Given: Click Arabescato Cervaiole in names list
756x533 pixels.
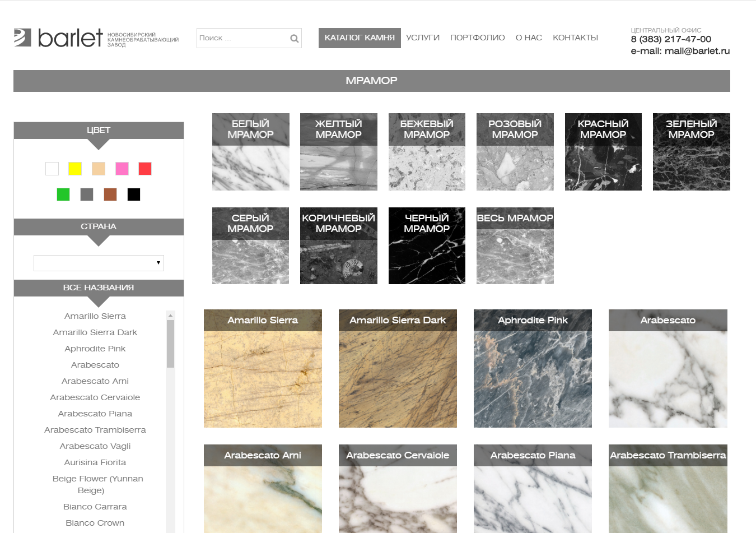Looking at the screenshot, I should coord(95,397).
